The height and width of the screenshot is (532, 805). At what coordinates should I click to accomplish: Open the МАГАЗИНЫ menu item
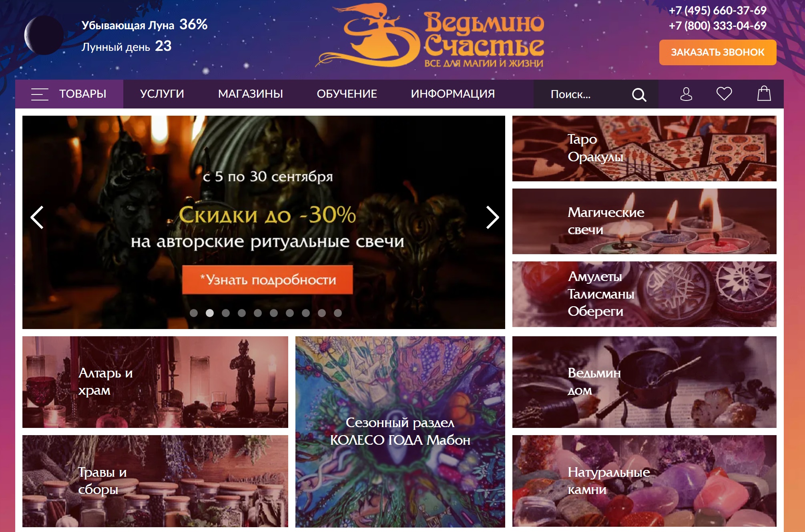pyautogui.click(x=251, y=94)
